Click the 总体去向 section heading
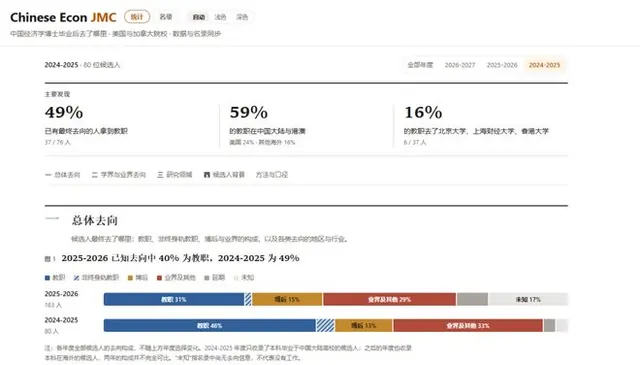The width and height of the screenshot is (640, 365). 95,220
